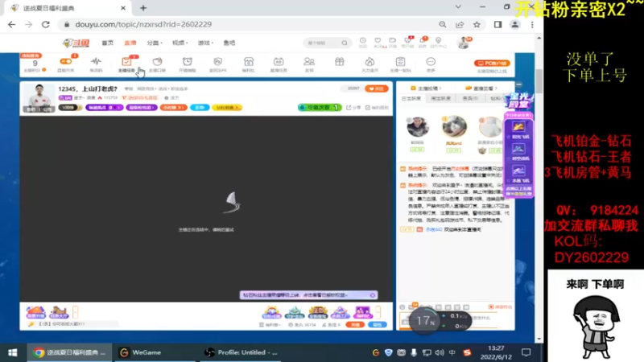Click the orange follow button with heart
644x362 pixels.
tap(376, 88)
